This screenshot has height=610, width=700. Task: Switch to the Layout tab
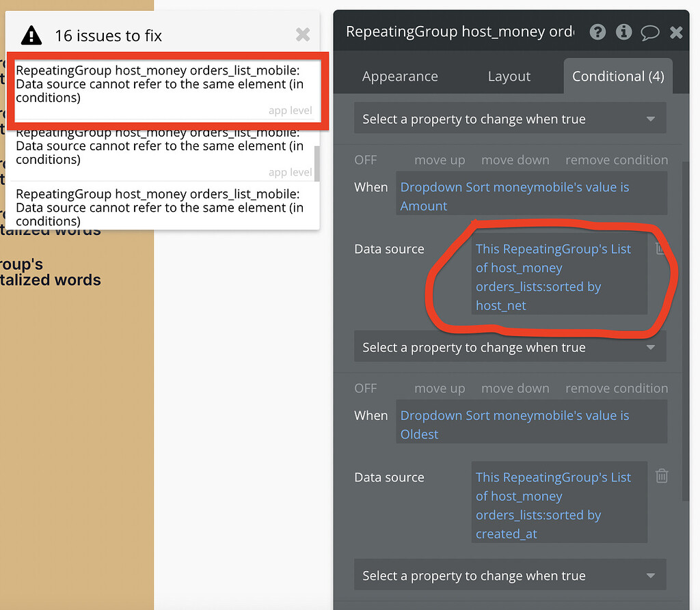tap(509, 76)
